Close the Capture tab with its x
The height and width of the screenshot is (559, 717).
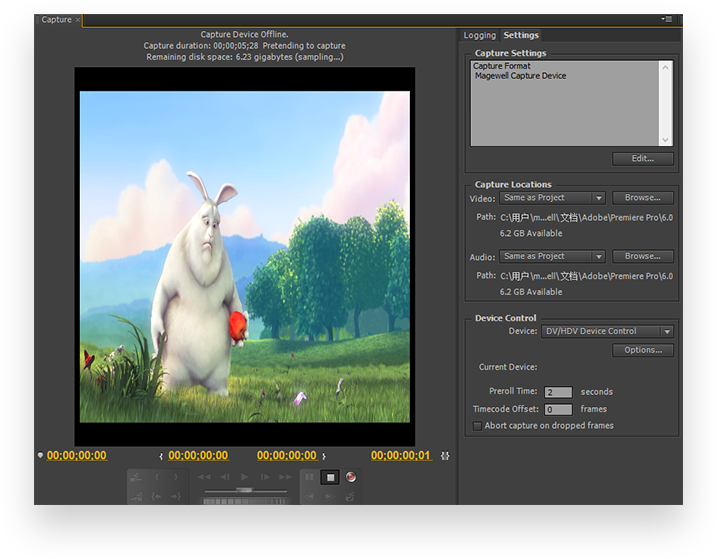click(x=78, y=20)
